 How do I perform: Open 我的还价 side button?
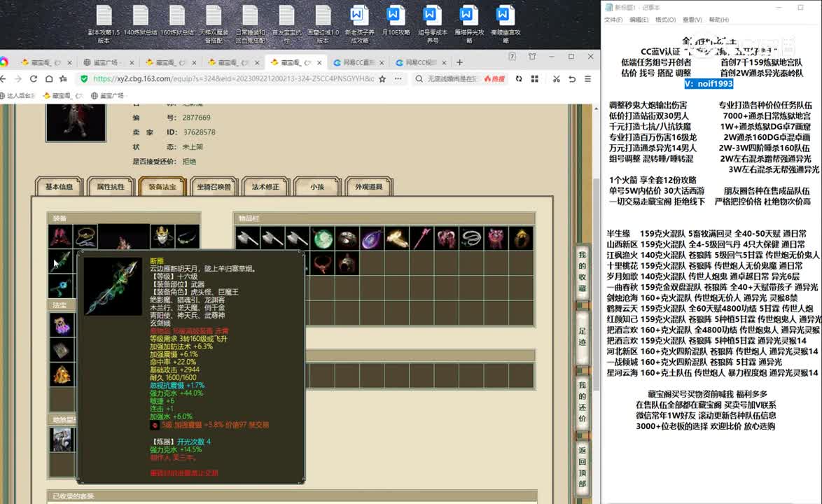(582, 402)
